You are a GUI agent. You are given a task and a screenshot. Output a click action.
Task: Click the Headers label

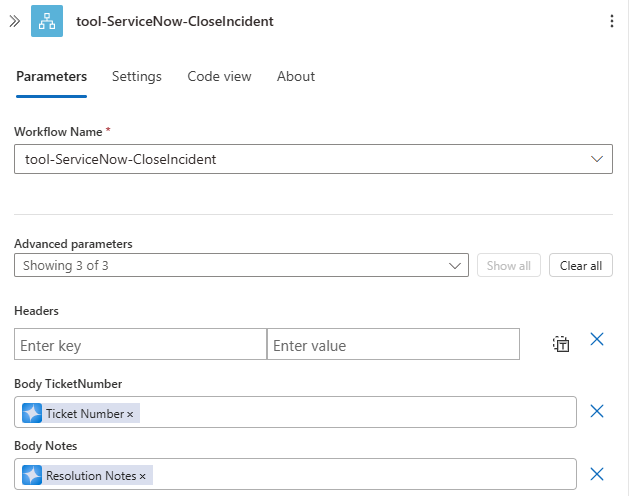[36, 311]
